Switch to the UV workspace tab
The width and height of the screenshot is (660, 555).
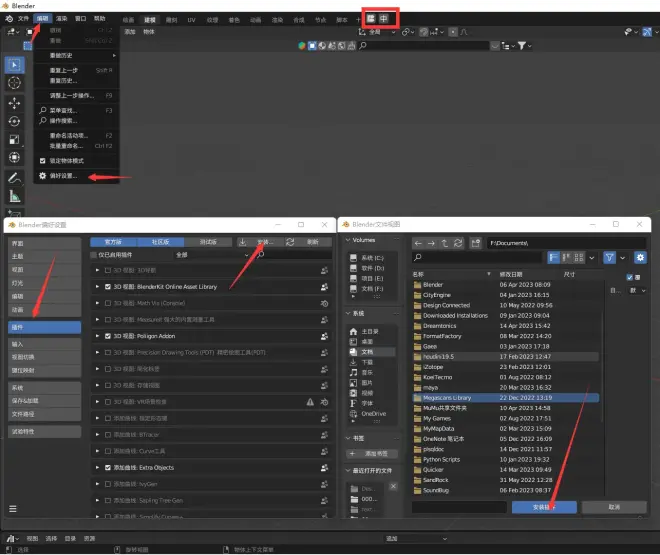[x=192, y=20]
